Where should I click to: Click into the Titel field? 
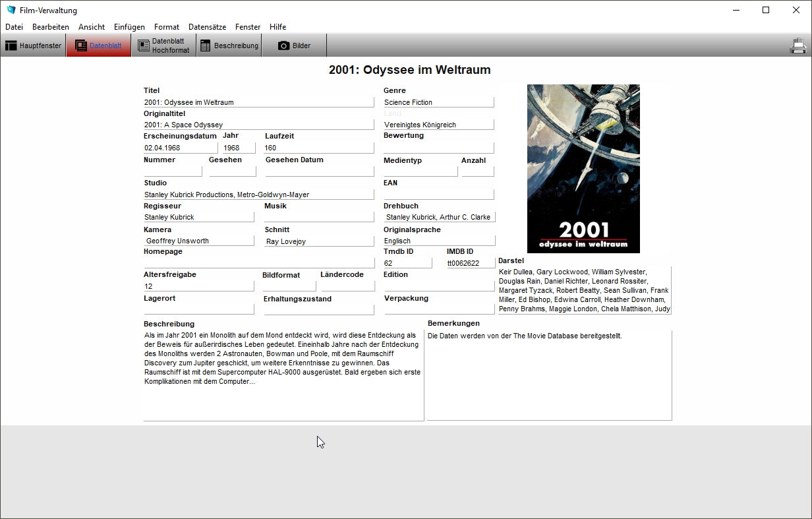tap(258, 102)
